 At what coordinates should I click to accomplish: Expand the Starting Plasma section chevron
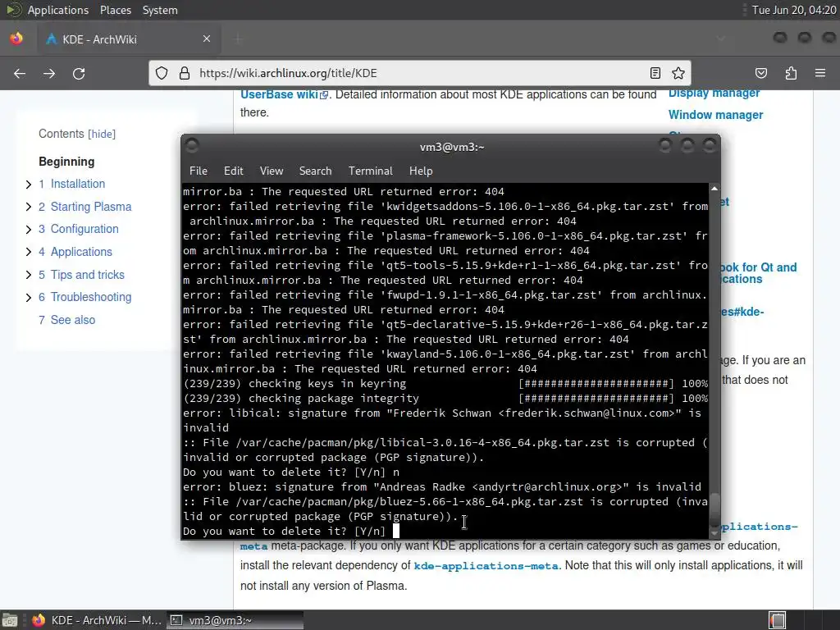[x=29, y=207]
